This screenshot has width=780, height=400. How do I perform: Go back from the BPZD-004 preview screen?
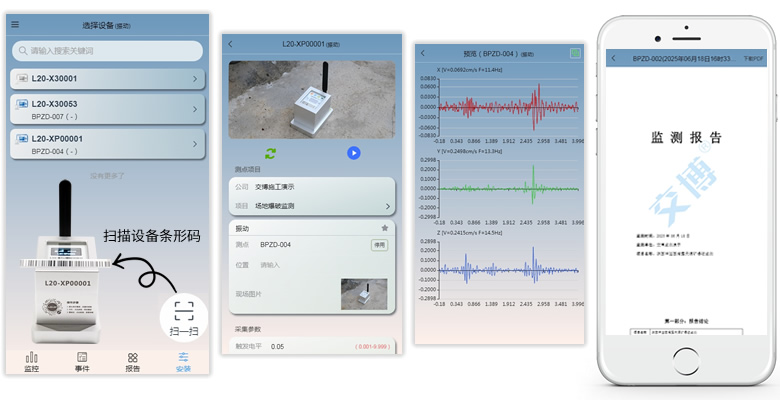pyautogui.click(x=424, y=53)
